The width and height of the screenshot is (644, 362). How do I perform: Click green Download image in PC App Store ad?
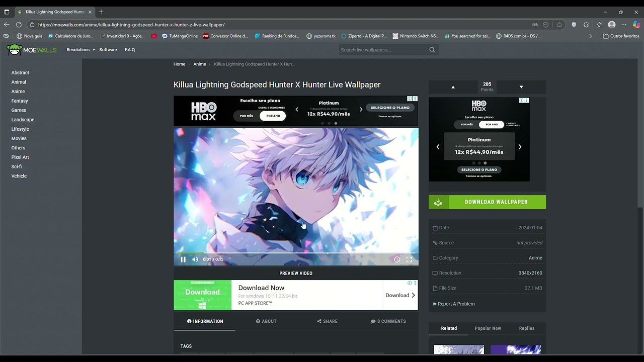pos(203,295)
